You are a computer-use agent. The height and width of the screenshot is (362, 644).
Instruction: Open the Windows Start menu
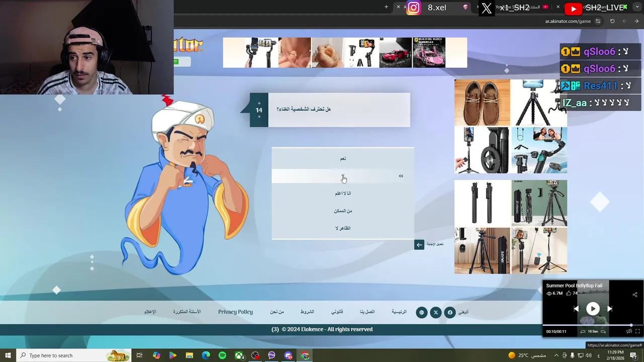(8, 355)
